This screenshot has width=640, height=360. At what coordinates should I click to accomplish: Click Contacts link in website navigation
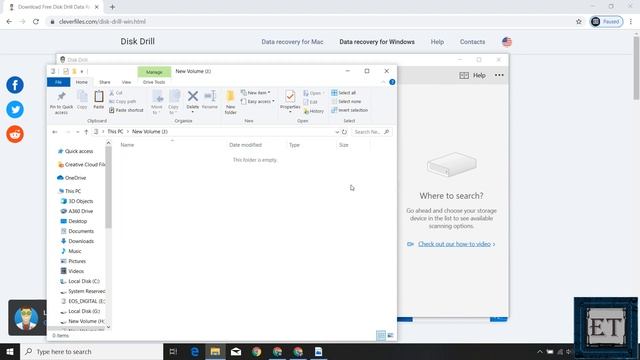[x=472, y=42]
